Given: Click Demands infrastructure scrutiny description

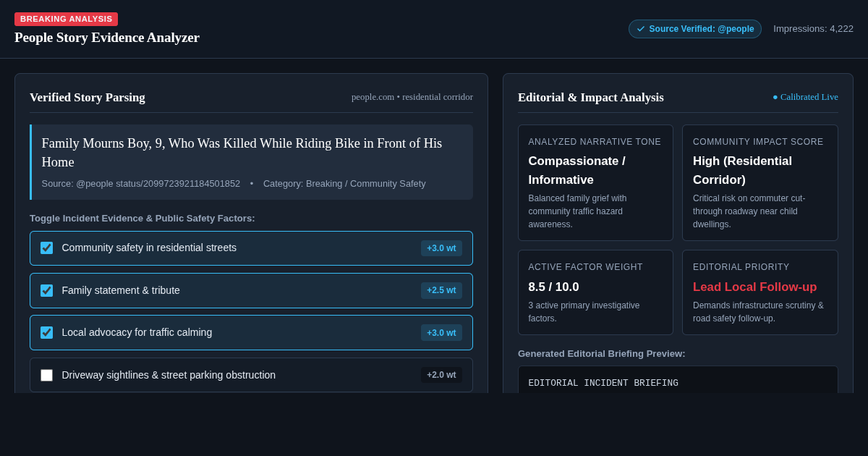Looking at the screenshot, I should [x=758, y=312].
